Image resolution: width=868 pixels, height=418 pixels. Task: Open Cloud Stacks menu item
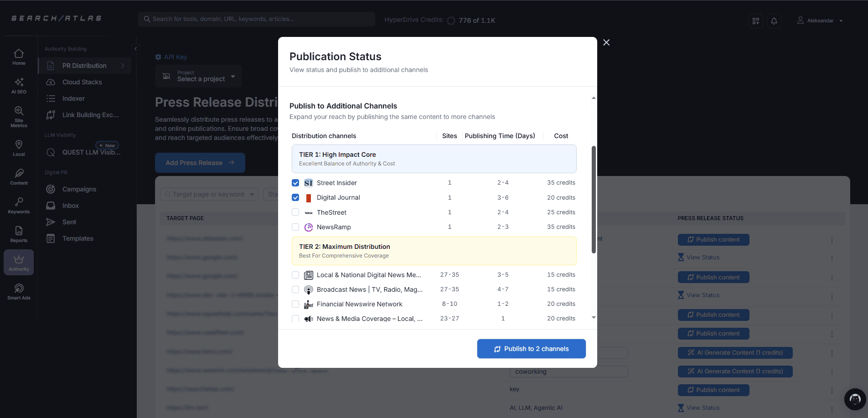tap(82, 82)
